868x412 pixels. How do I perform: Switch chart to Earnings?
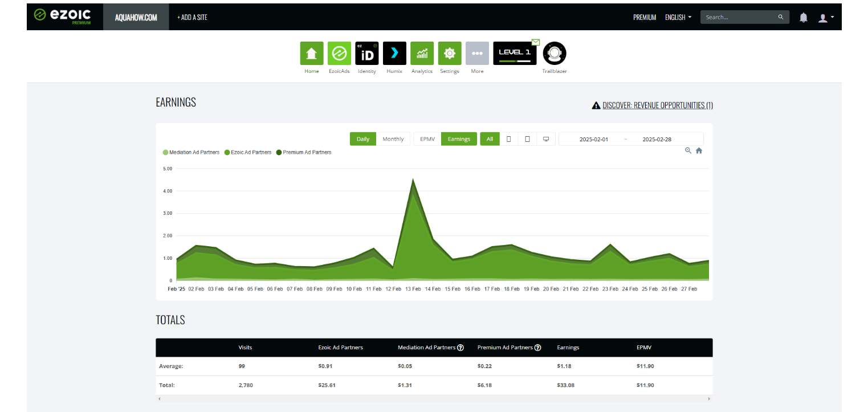click(459, 139)
